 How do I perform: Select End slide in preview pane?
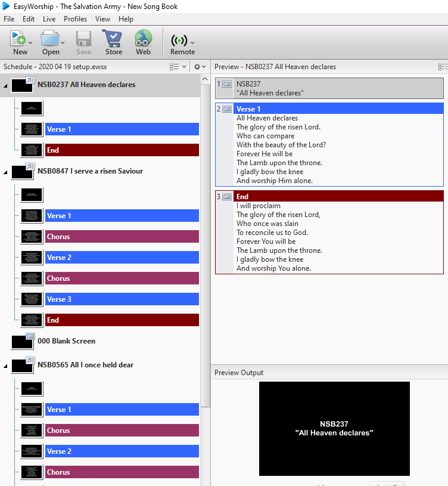(x=329, y=233)
